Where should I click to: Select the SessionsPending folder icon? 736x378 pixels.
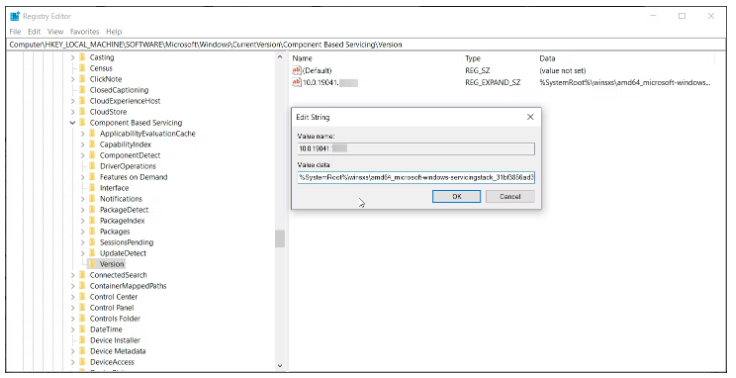[x=92, y=242]
